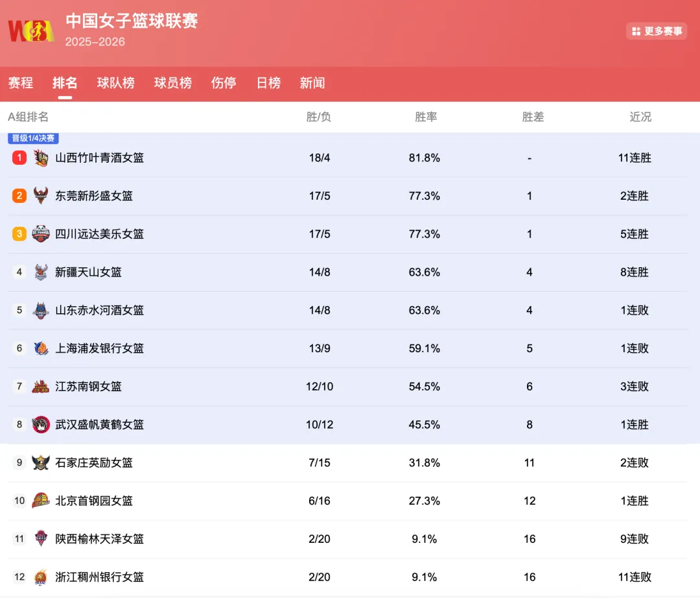Click the 山西竹叶青酒女篮 team logo
Viewport: 700px width, 598px height.
(x=41, y=158)
